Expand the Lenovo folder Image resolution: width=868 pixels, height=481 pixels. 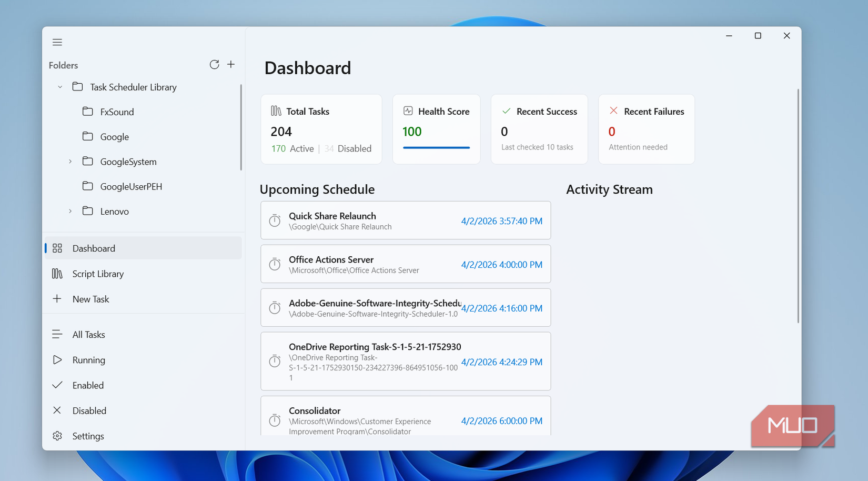(70, 211)
